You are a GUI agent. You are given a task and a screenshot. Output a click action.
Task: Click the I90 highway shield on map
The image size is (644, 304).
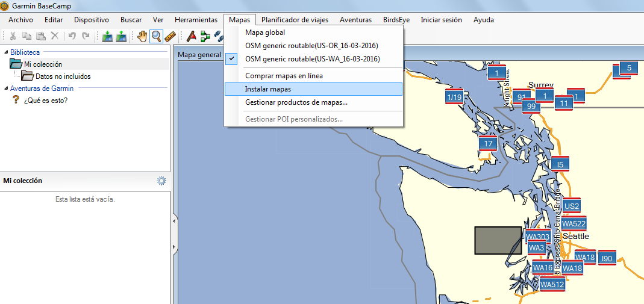[607, 258]
